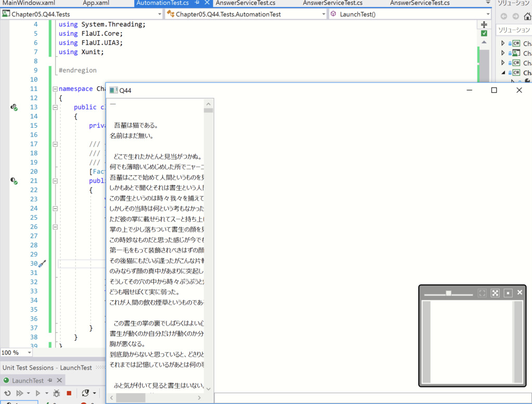Image resolution: width=532 pixels, height=404 pixels.
Task: Open the Chapter05.Q44.Tests.AutomationTest class dropdown
Action: pyautogui.click(x=323, y=14)
